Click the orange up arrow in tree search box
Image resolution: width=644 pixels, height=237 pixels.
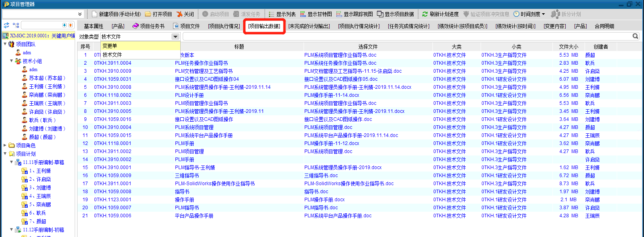pos(71,25)
